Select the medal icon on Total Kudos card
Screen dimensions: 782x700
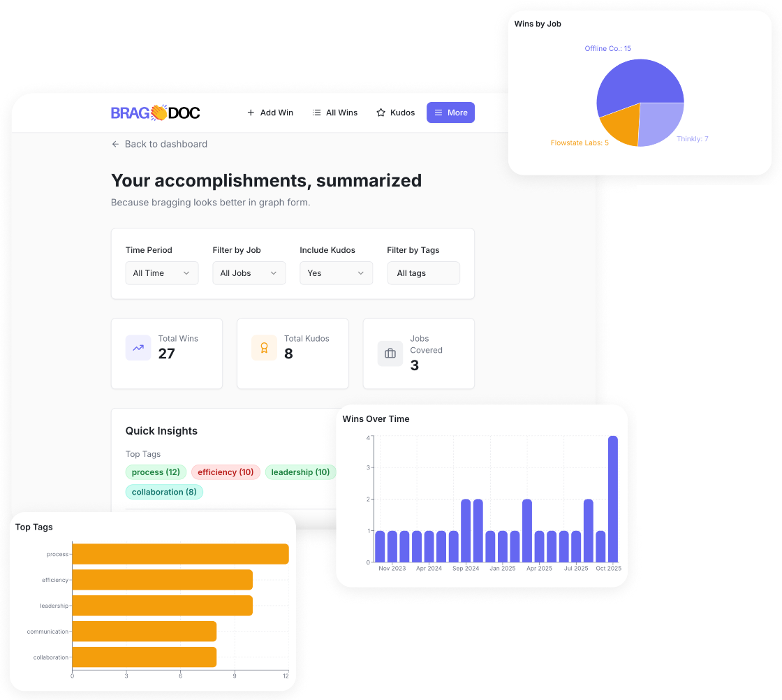click(x=264, y=347)
